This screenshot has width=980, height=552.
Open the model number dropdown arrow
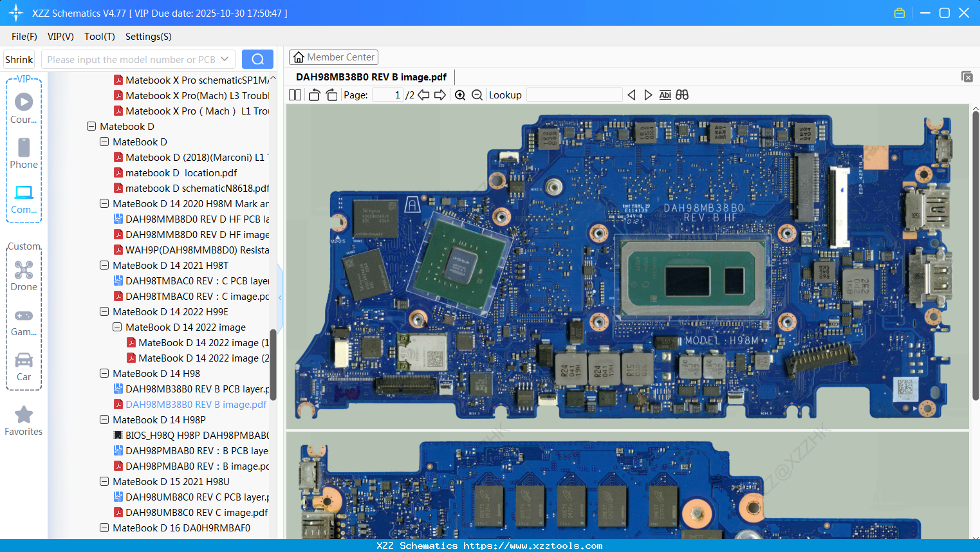pos(225,59)
